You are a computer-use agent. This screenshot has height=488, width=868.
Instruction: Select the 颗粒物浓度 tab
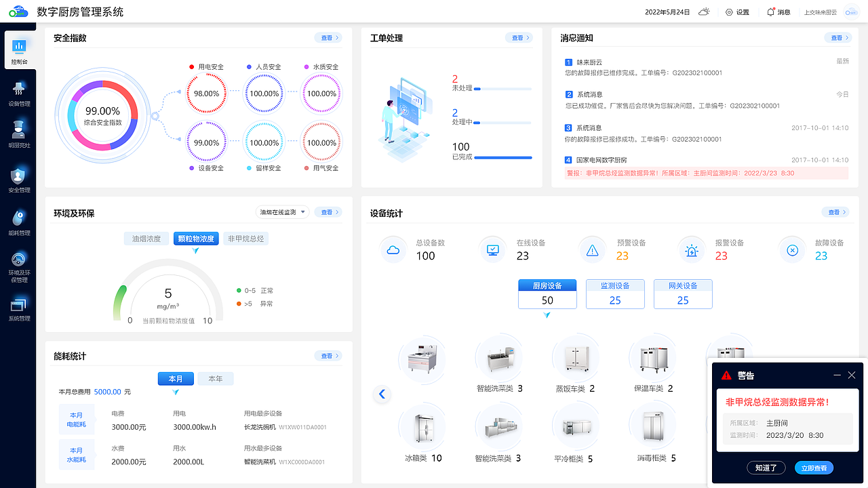[x=196, y=239]
